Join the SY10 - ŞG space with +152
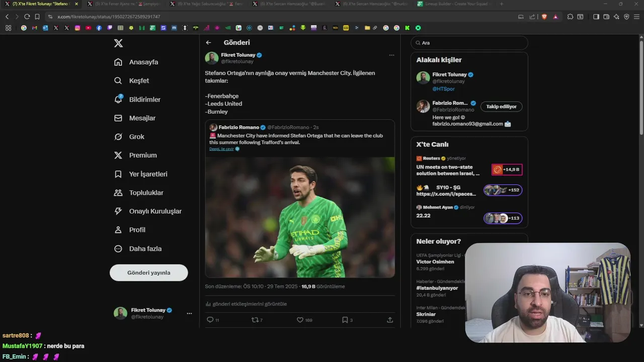644x362 pixels. 503,190
